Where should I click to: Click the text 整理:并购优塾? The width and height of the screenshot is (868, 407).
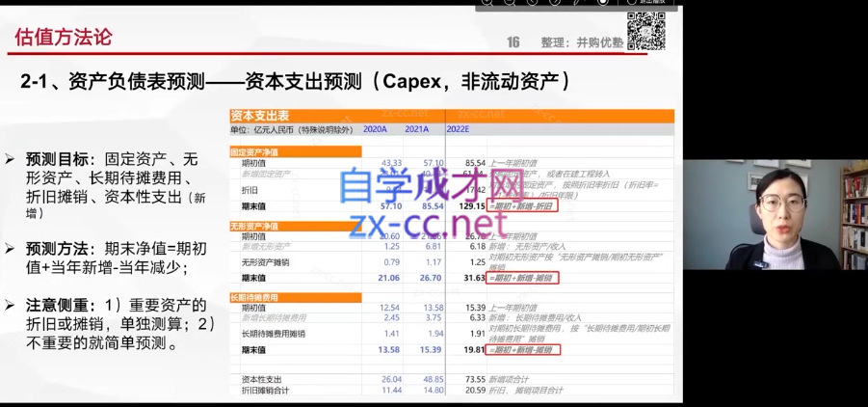pyautogui.click(x=582, y=42)
